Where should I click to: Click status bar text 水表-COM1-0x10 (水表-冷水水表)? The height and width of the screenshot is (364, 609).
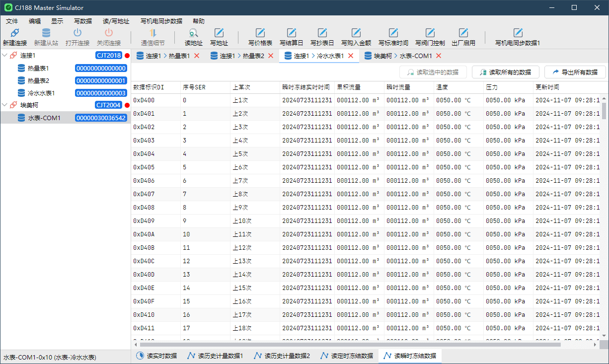click(50, 357)
